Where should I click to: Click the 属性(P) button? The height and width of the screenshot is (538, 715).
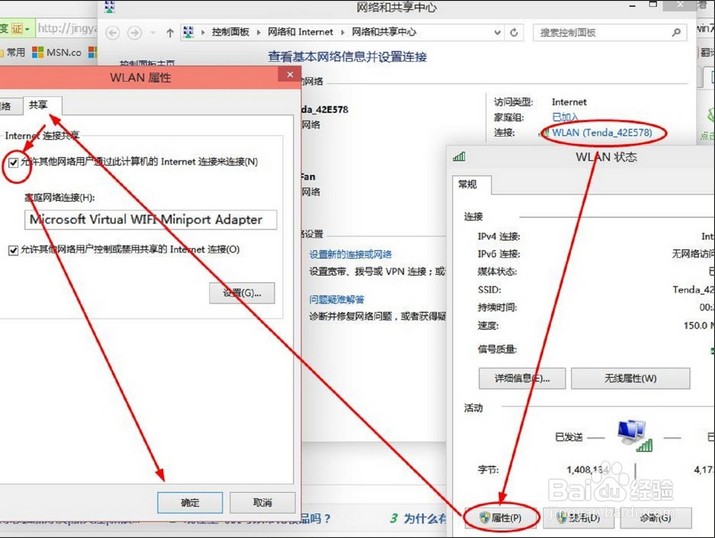502,517
